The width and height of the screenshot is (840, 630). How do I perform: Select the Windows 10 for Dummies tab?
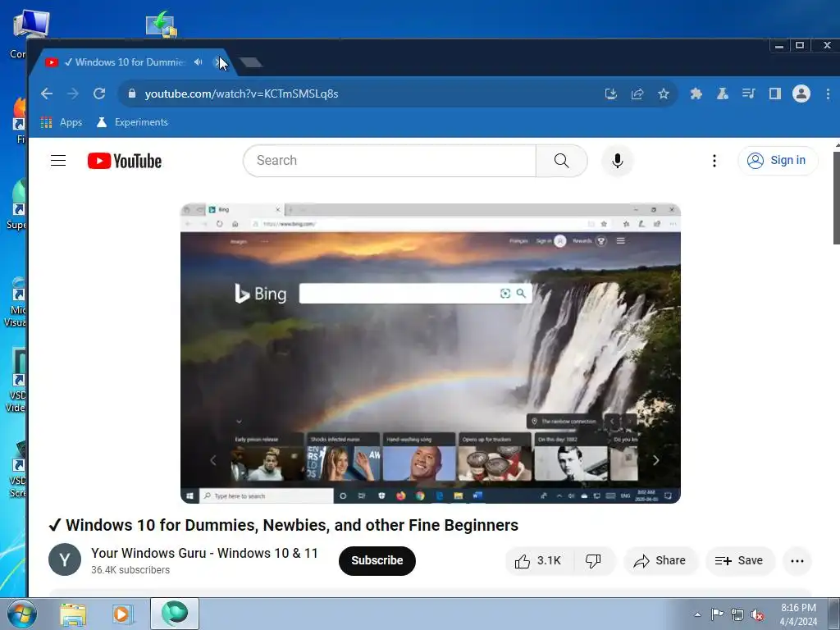point(129,62)
